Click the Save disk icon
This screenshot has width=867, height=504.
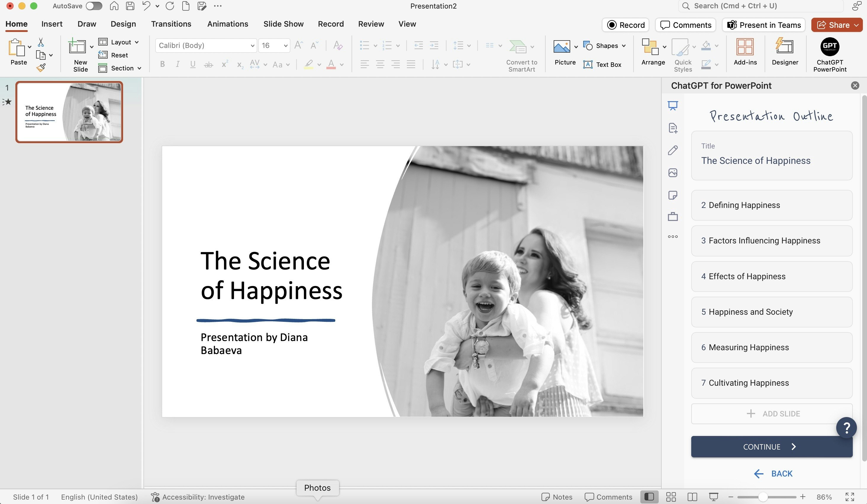(130, 6)
